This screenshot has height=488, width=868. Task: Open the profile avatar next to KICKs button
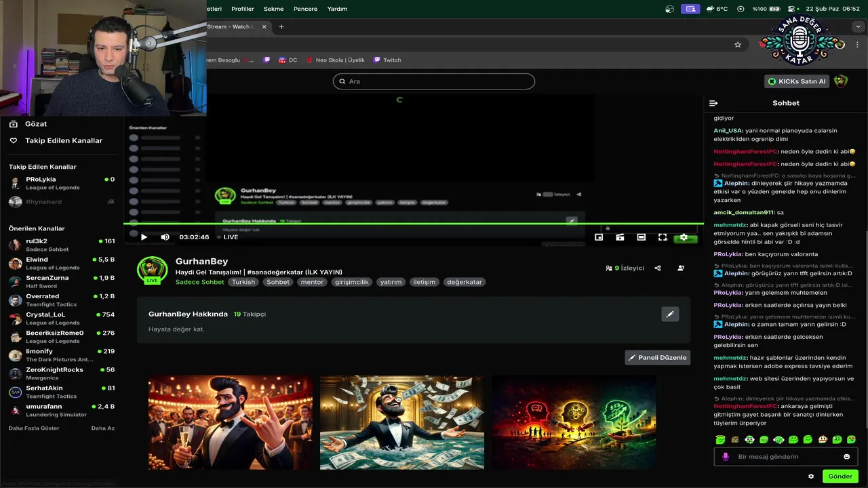point(841,81)
